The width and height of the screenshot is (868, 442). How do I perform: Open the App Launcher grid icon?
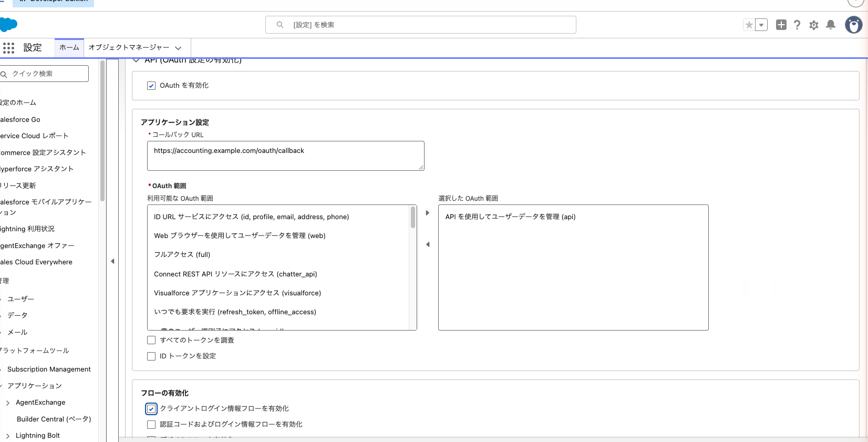8,48
